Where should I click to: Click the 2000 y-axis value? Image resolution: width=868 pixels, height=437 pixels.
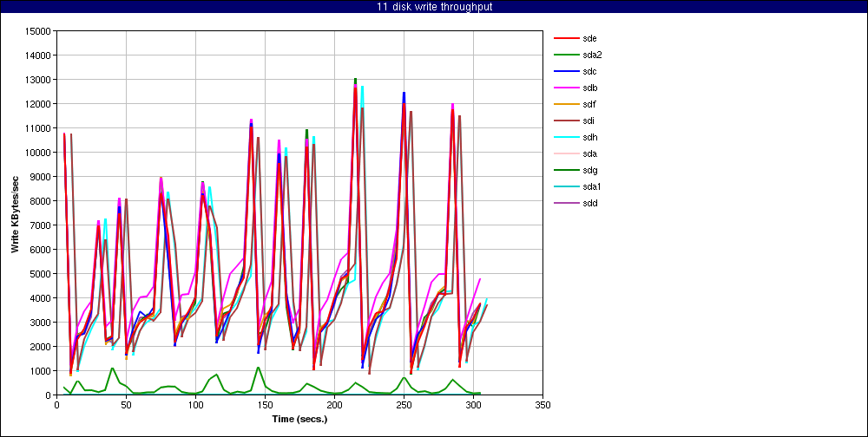(x=41, y=346)
